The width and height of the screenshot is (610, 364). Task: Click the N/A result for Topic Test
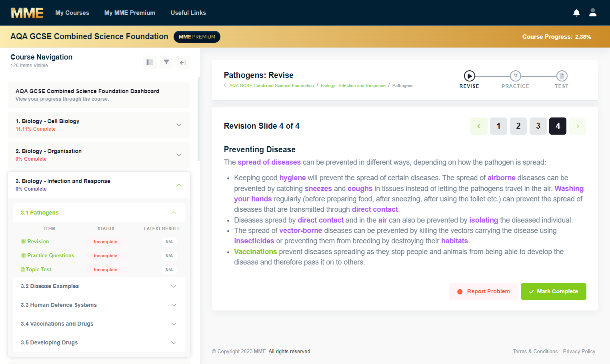click(169, 270)
